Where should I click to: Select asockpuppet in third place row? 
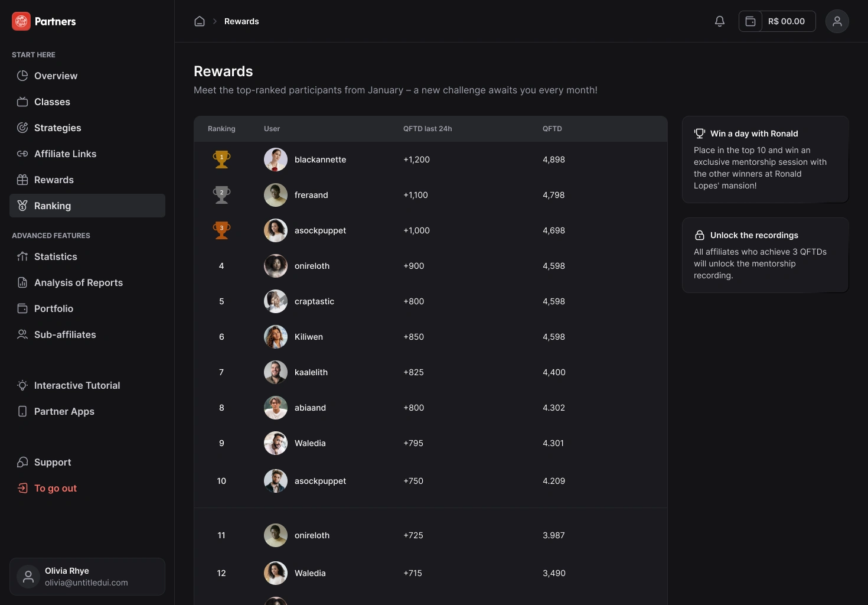[x=320, y=230]
